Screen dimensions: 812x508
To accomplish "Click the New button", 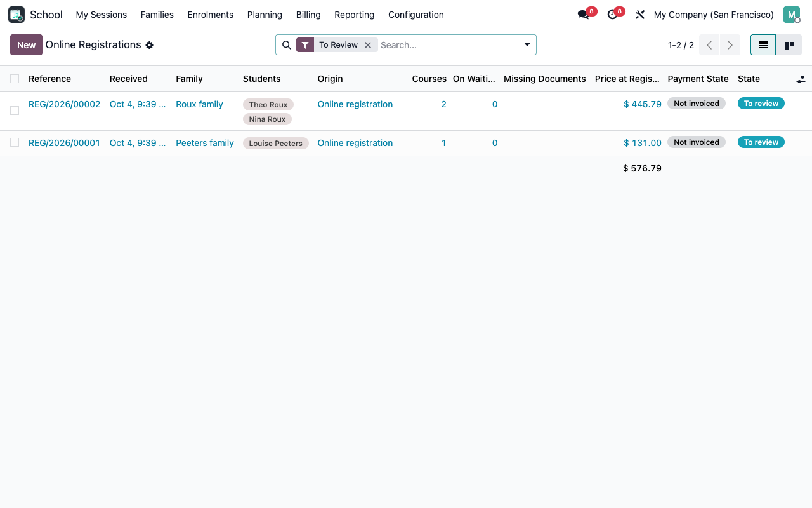I will tap(26, 45).
